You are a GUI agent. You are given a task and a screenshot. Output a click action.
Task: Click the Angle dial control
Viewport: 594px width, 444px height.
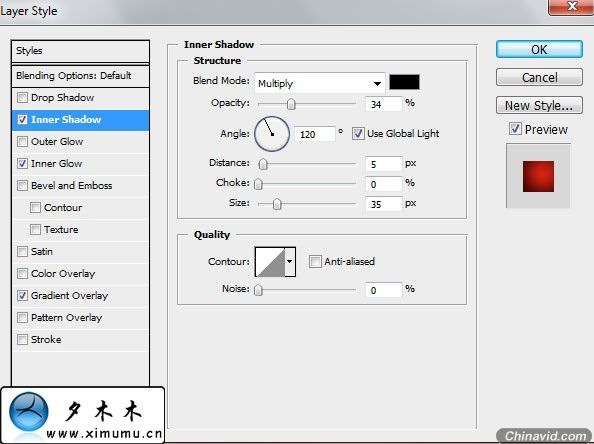[272, 134]
